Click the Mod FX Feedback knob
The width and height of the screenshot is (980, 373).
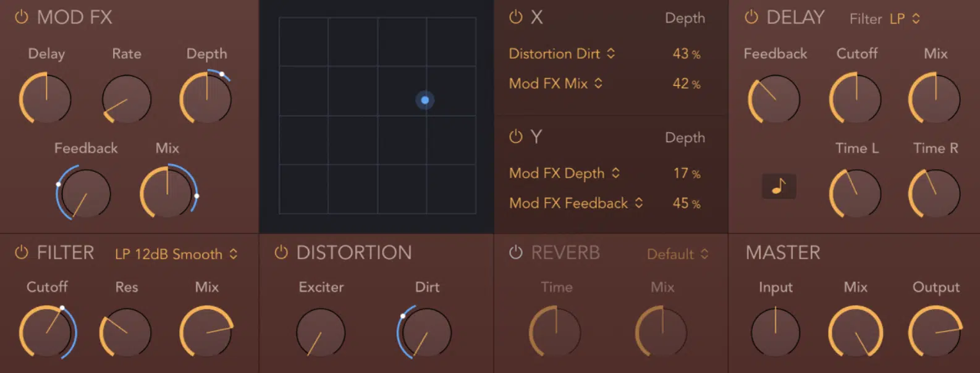coord(85,193)
